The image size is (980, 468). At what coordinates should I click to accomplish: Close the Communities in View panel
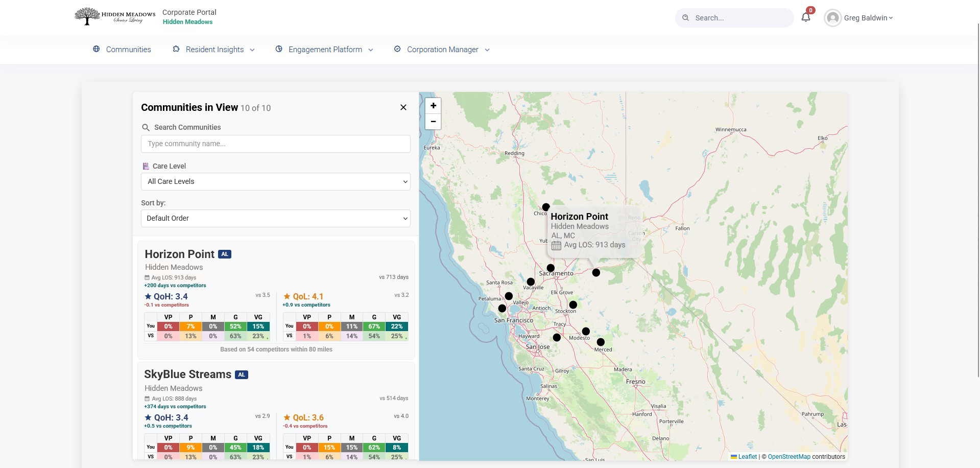(x=403, y=107)
